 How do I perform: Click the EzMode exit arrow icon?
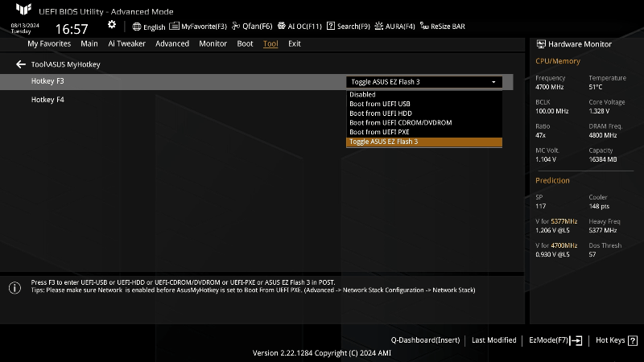[576, 340]
